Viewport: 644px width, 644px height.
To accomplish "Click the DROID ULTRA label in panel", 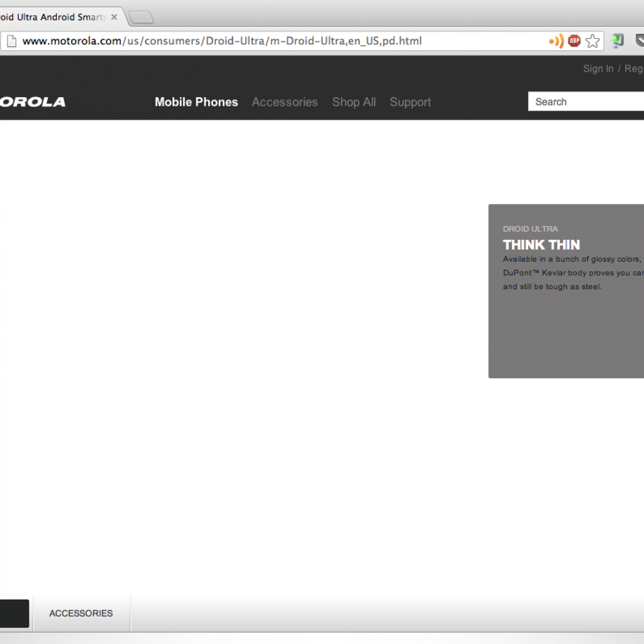I will (530, 229).
